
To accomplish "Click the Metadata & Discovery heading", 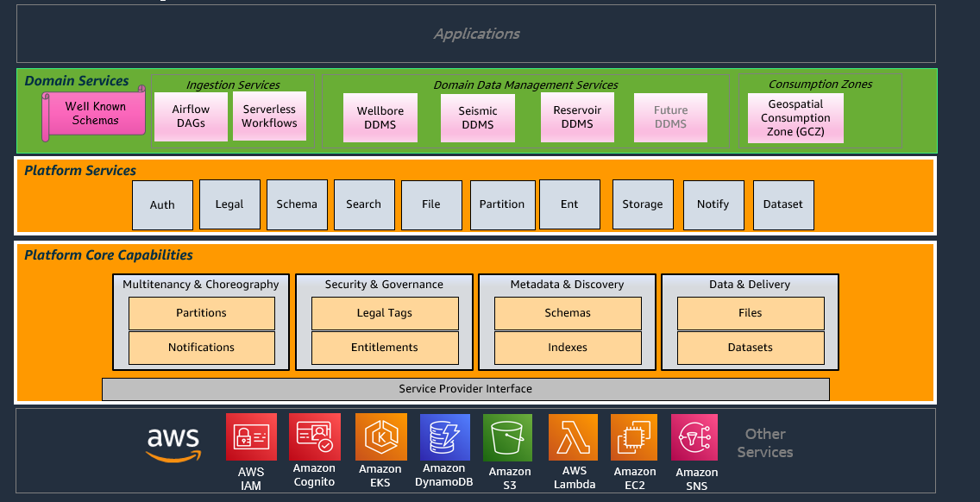I will point(567,285).
